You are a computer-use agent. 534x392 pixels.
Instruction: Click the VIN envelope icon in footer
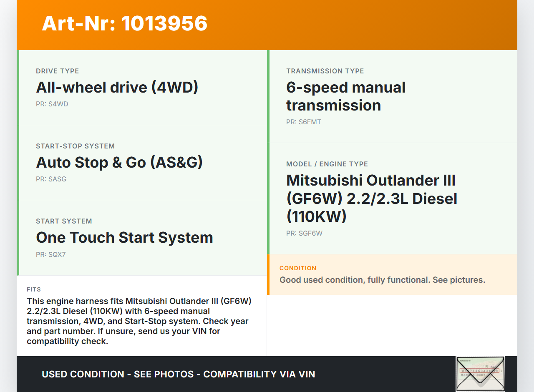(480, 374)
